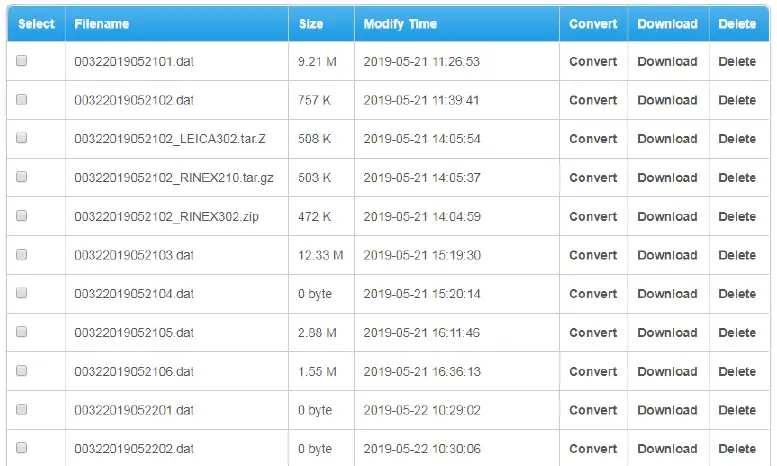Delete file 0032201905210​1.dat
Image resolution: width=777 pixels, height=466 pixels.
coord(737,61)
